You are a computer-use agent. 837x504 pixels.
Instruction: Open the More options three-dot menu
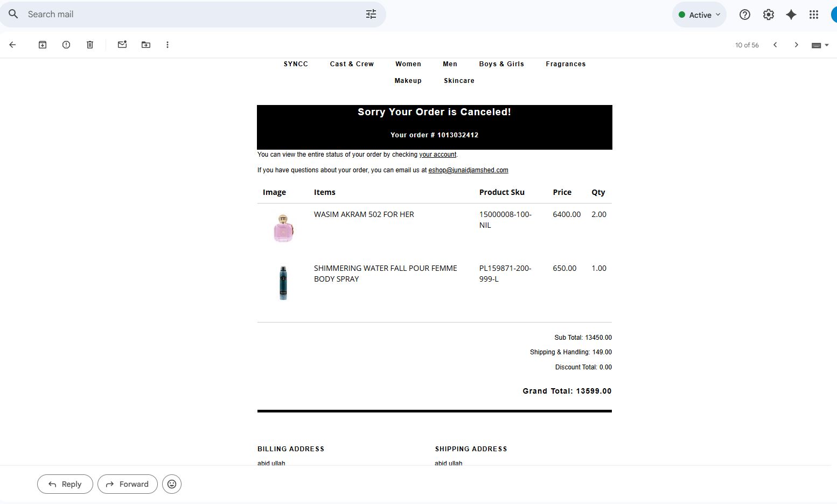coord(168,45)
